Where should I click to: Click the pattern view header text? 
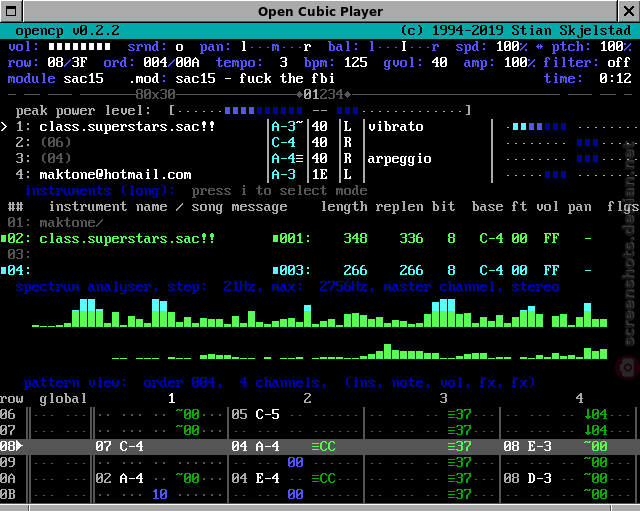(280, 382)
